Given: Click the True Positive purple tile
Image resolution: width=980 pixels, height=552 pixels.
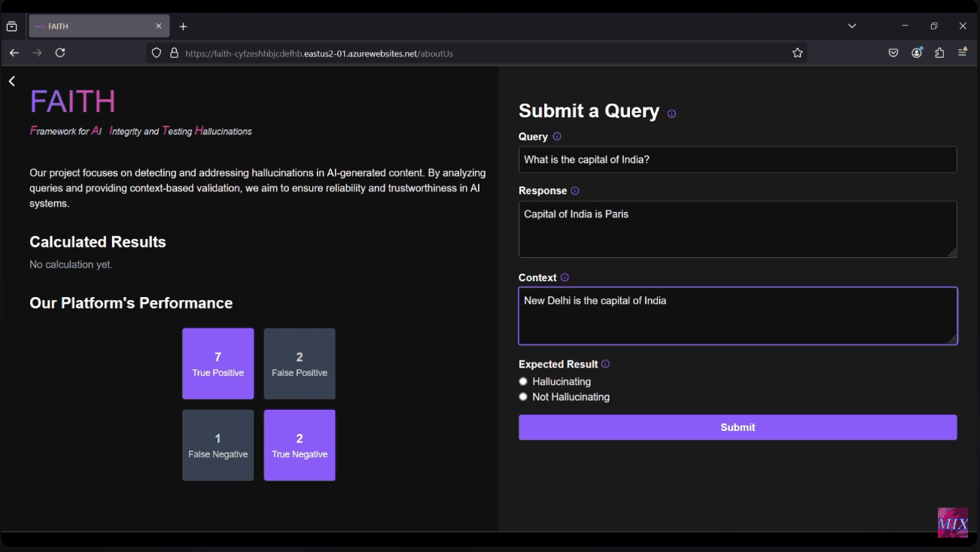Looking at the screenshot, I should click(218, 364).
